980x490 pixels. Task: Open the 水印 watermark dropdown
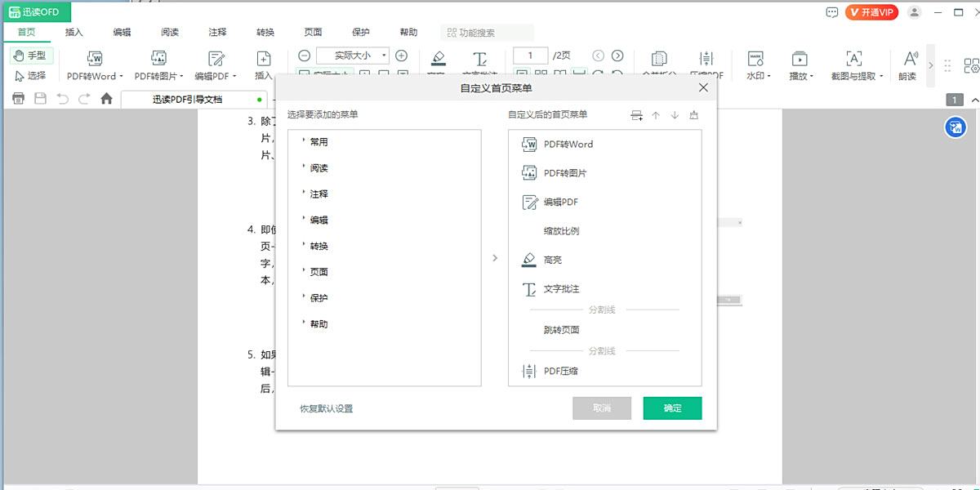(x=757, y=65)
